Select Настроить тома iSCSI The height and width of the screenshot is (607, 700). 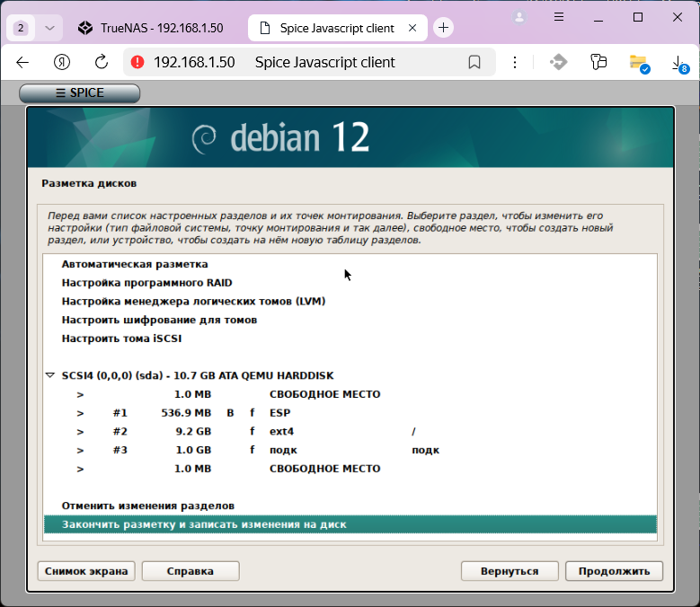pos(350,339)
